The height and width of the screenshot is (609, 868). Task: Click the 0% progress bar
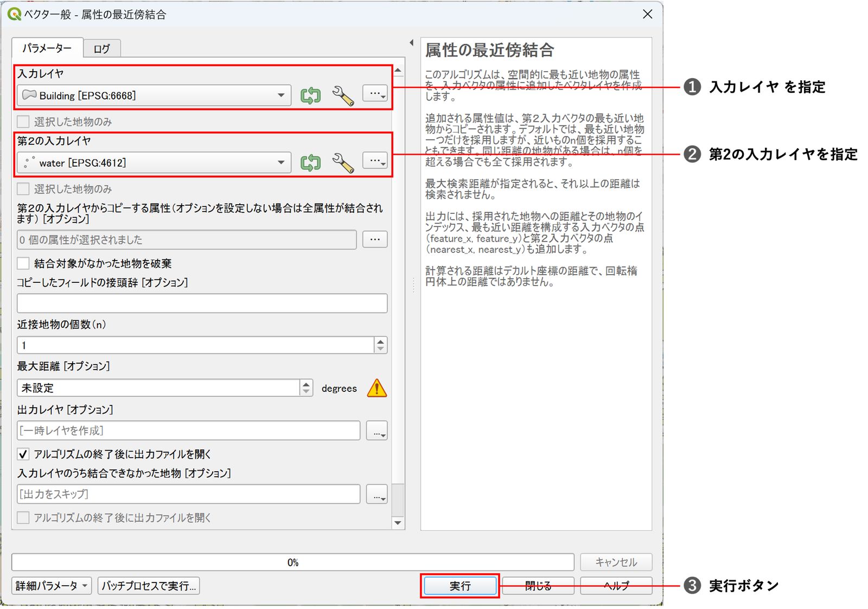click(x=293, y=562)
